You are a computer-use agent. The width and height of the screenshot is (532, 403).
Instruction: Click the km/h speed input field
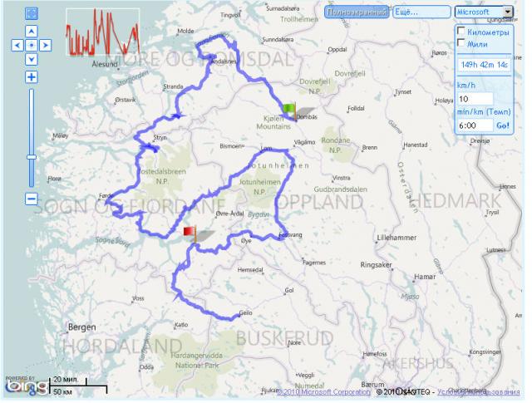coord(475,99)
